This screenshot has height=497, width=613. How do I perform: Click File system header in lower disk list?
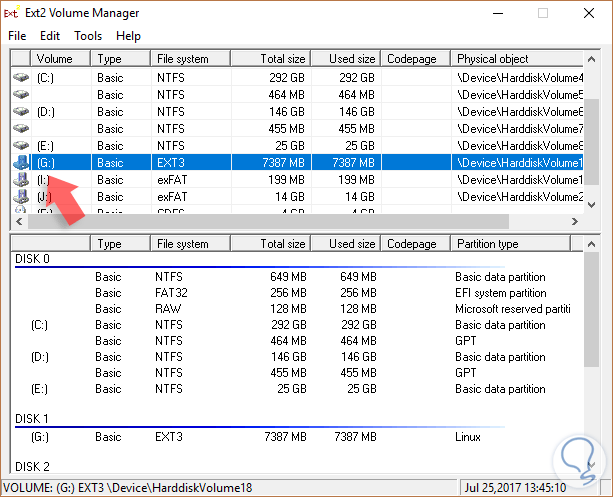coord(190,244)
